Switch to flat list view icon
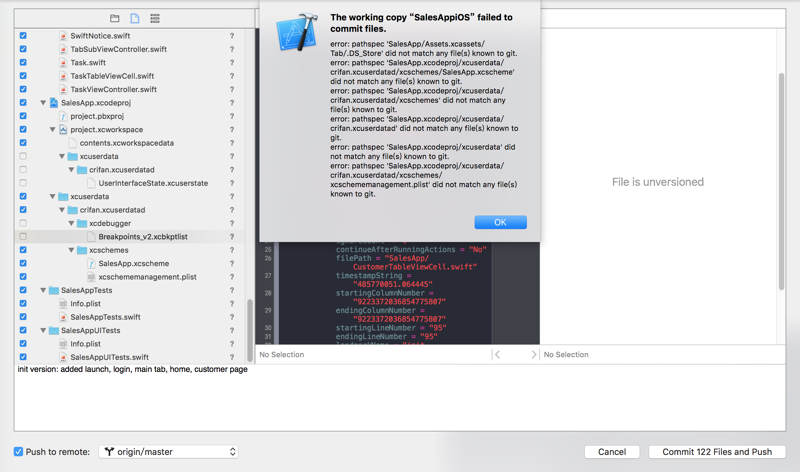The image size is (800, 472). tap(155, 18)
